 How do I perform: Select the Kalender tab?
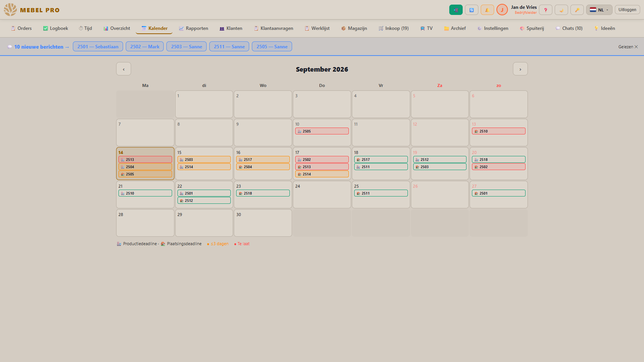click(154, 28)
